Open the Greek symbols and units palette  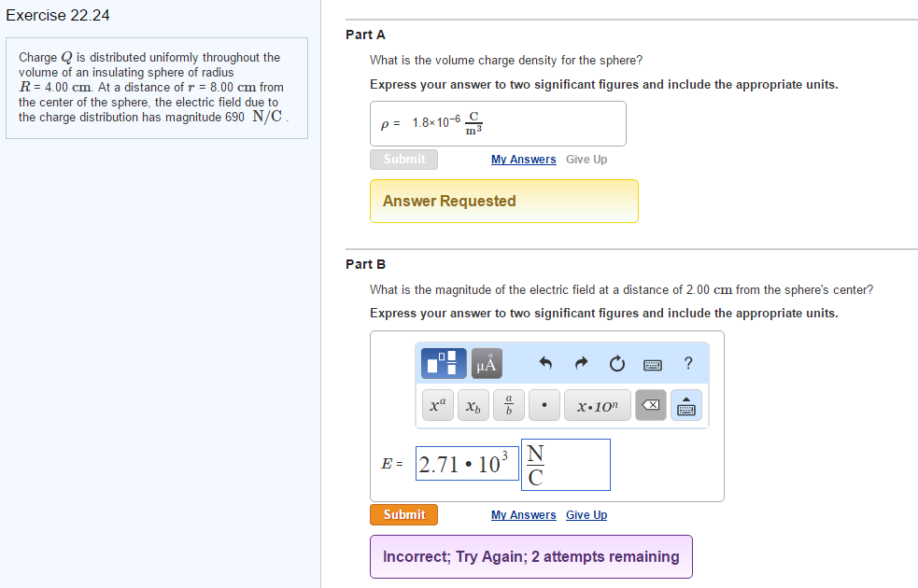pyautogui.click(x=487, y=363)
